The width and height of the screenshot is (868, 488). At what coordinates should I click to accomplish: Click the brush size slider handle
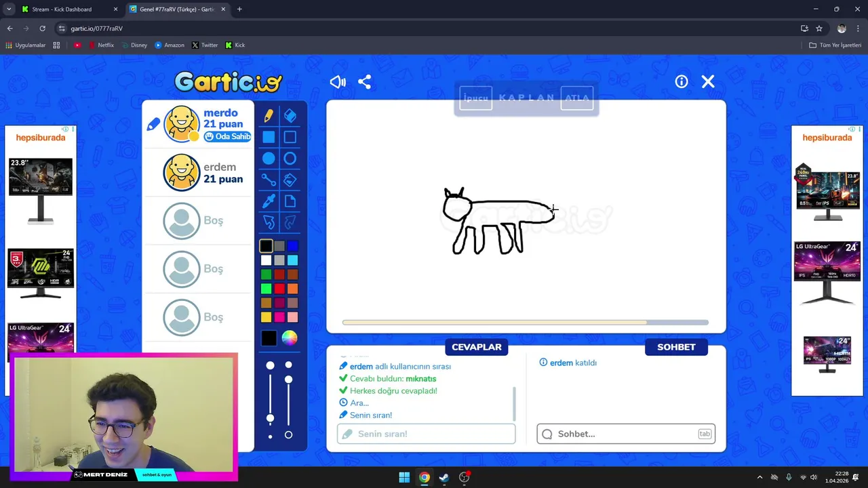click(271, 418)
